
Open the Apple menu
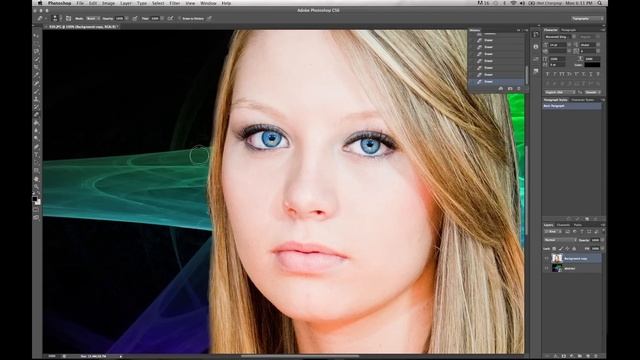point(40,3)
